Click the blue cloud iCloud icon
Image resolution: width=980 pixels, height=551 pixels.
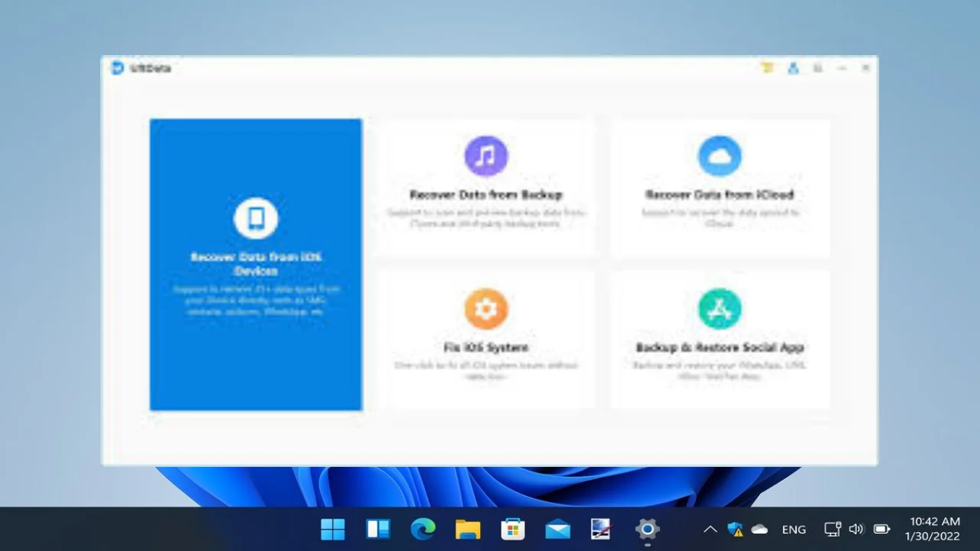(720, 156)
